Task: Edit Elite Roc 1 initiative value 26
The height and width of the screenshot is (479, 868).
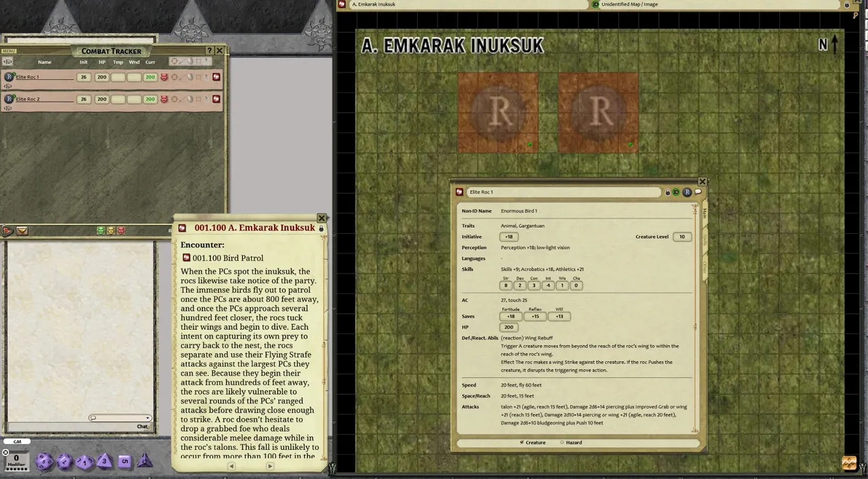Action: coord(83,77)
